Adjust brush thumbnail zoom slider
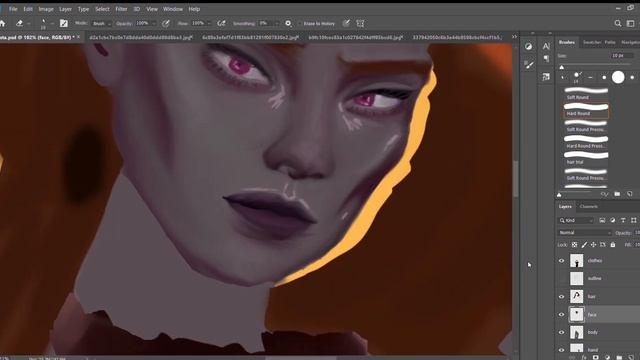Screen dimensions: 640x360 pos(559,195)
